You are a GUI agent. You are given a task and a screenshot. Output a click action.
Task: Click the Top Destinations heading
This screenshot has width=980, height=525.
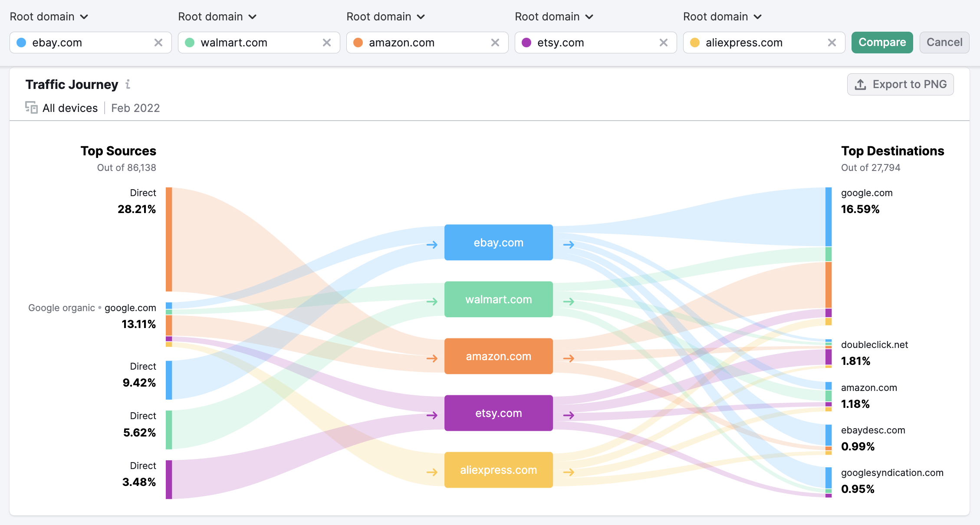893,151
